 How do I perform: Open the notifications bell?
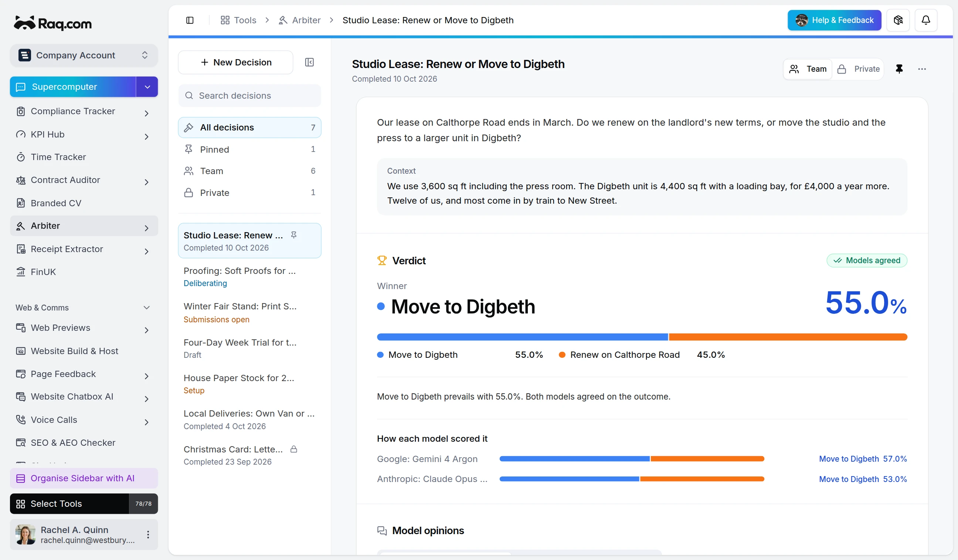point(926,20)
